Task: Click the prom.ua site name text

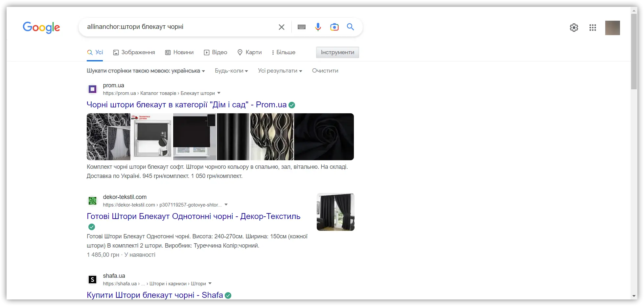Action: click(x=113, y=85)
